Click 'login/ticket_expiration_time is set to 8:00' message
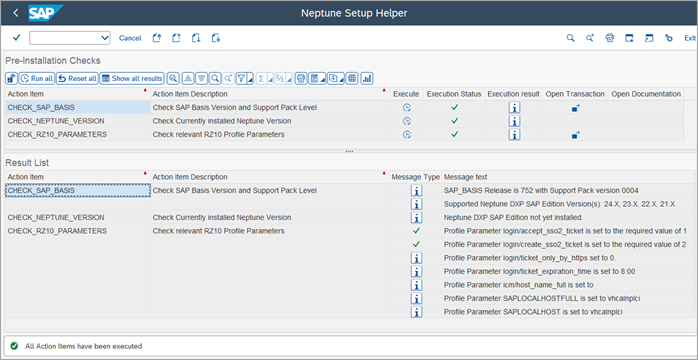Viewport: 698px width, 360px height. pyautogui.click(x=541, y=271)
